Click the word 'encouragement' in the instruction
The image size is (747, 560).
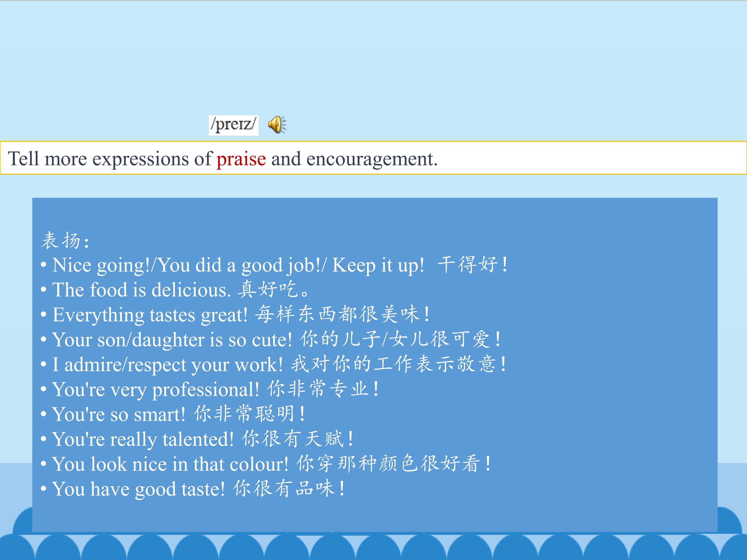[x=372, y=159]
